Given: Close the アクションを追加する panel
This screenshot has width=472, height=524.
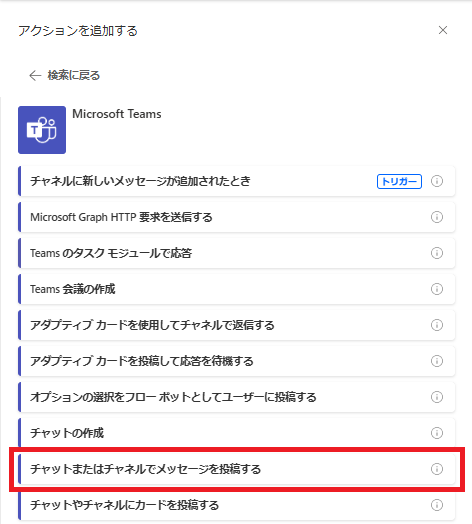Looking at the screenshot, I should [443, 30].
